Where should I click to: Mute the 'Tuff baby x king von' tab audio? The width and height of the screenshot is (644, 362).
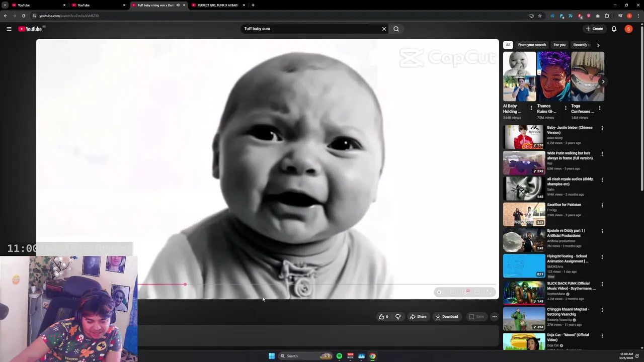pyautogui.click(x=178, y=5)
